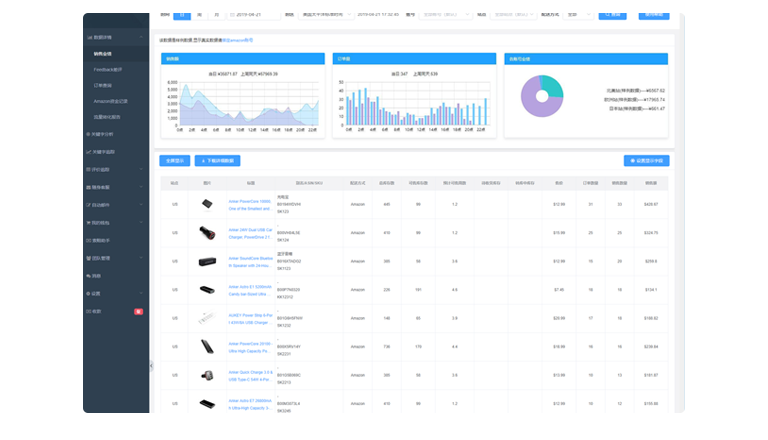Open the delivery method dropdown in the filter bar
This screenshot has width=768, height=440.
point(578,15)
